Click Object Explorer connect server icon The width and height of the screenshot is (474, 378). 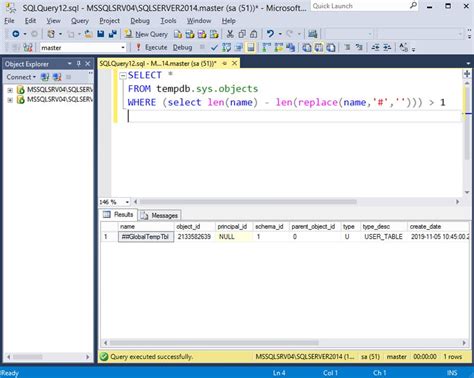[45, 77]
